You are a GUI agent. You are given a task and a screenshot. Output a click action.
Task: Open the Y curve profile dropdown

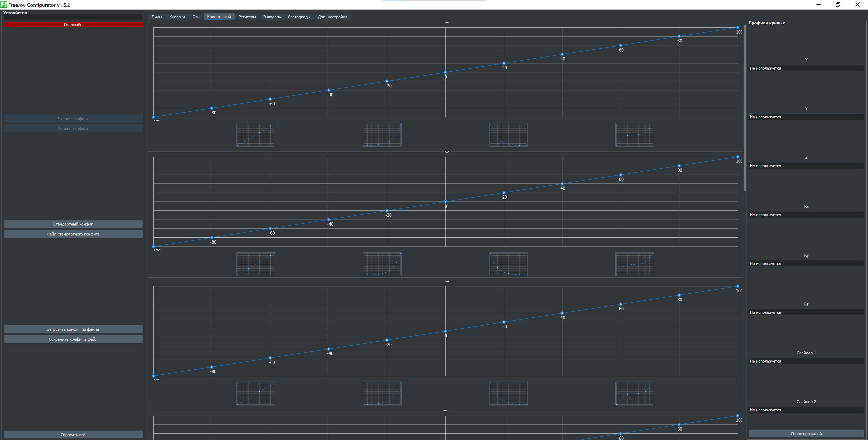(x=806, y=117)
